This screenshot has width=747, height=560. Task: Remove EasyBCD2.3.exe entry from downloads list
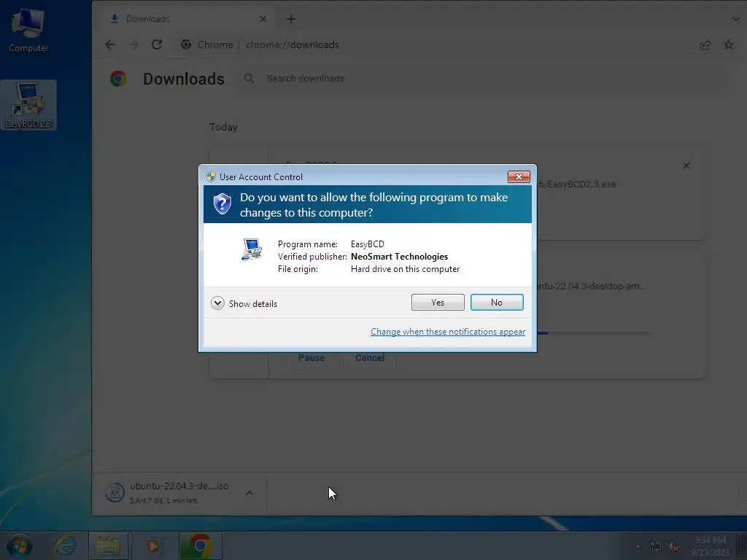pos(686,166)
